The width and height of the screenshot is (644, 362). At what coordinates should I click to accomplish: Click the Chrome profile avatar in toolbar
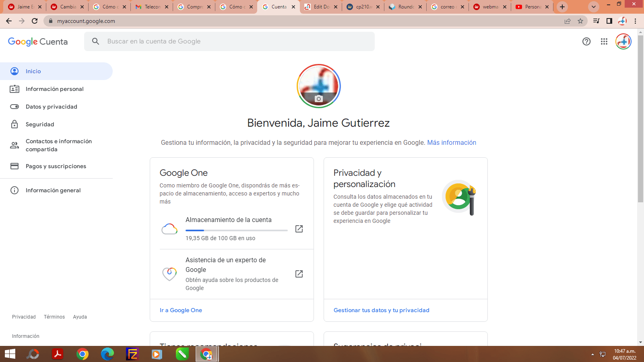623,21
